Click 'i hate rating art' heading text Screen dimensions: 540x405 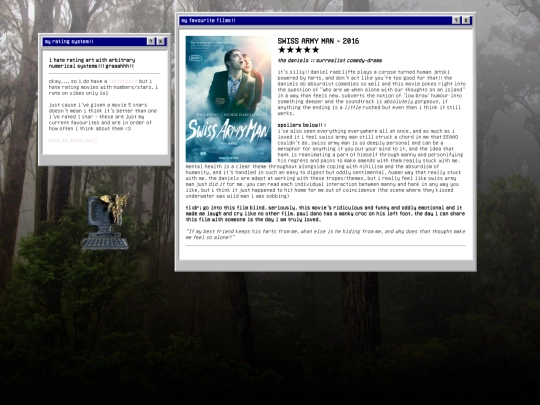point(92,63)
